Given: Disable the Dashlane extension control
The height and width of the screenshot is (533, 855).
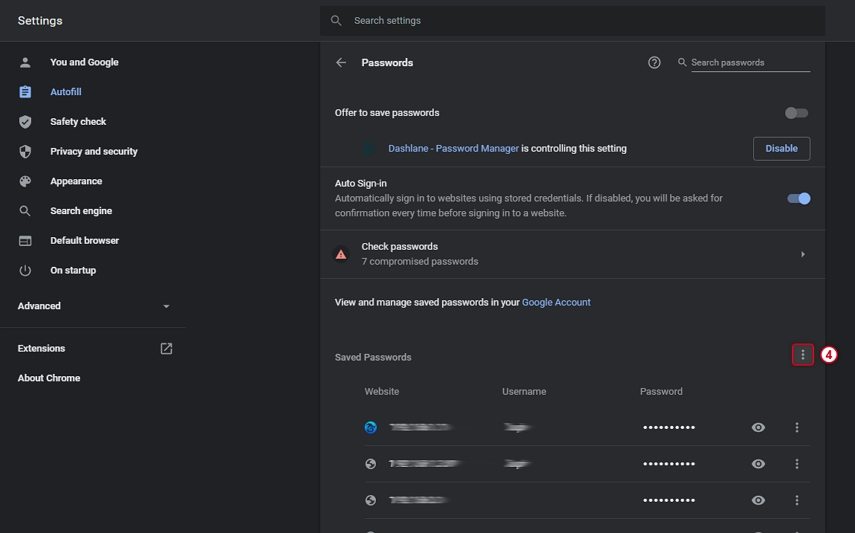Looking at the screenshot, I should pyautogui.click(x=781, y=148).
